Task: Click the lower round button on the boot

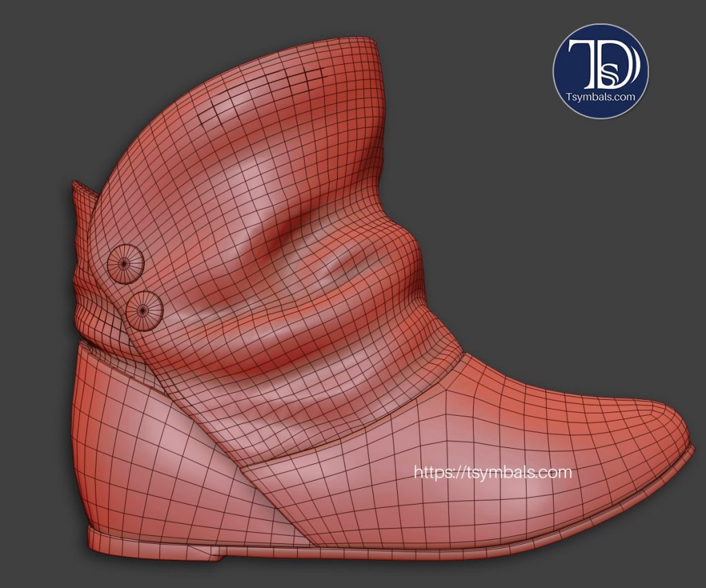Action: coord(144,308)
